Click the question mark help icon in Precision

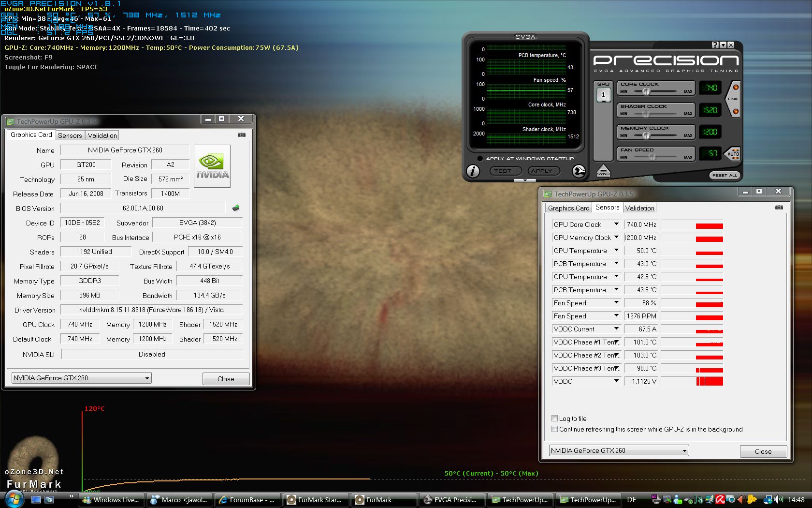tap(715, 45)
